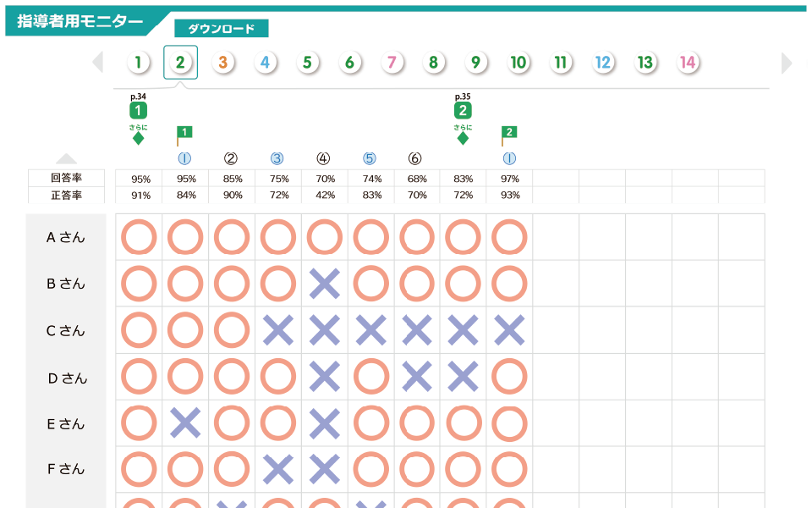The width and height of the screenshot is (812, 508).
Task: Select blue circled question number ⑤
Action: point(370,158)
